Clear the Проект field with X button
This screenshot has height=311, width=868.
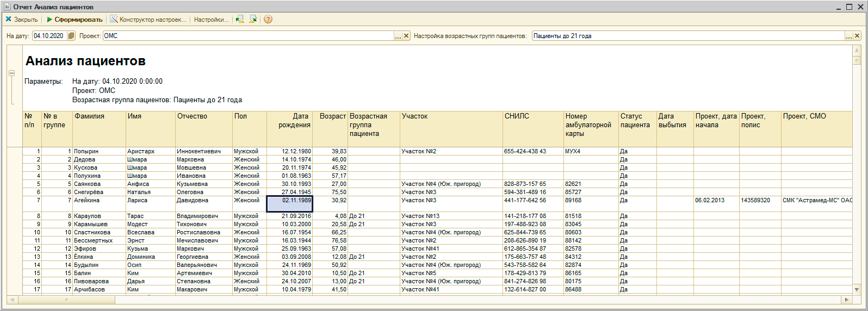pyautogui.click(x=406, y=36)
